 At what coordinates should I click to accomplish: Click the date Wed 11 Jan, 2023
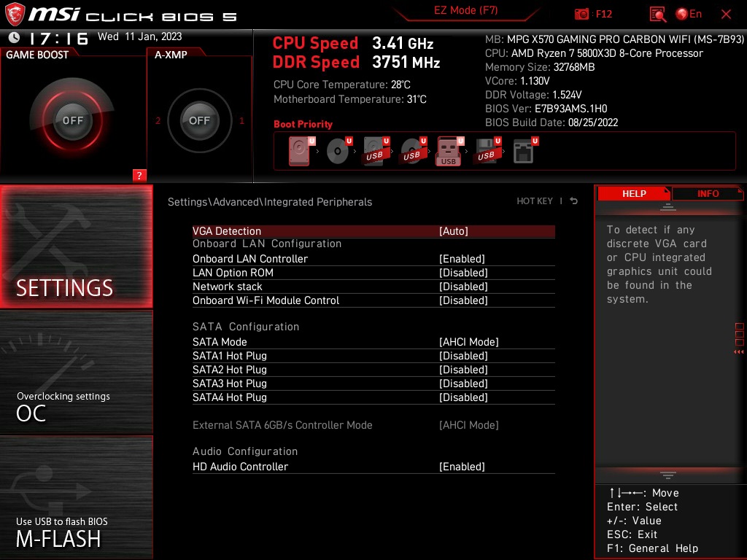pos(139,36)
